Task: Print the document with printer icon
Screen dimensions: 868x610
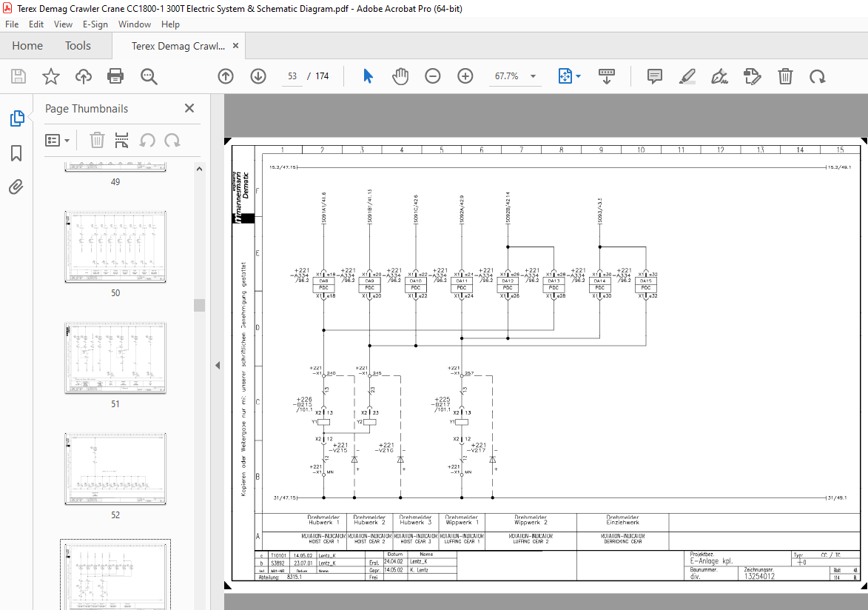Action: pyautogui.click(x=115, y=76)
